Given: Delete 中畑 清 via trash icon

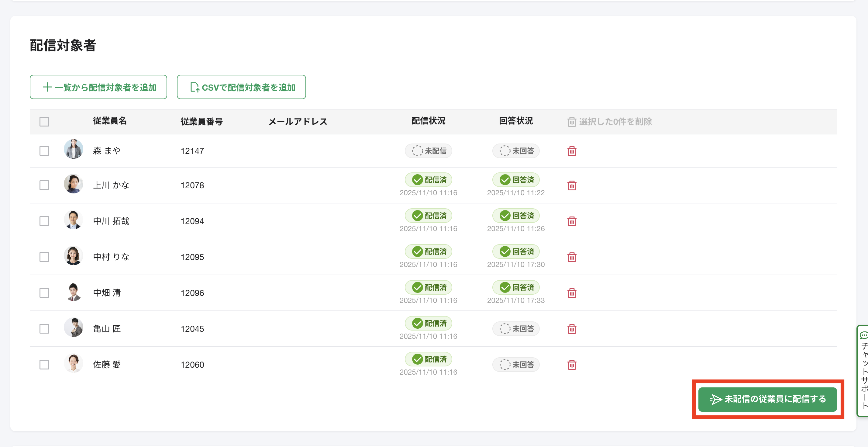Looking at the screenshot, I should [x=571, y=293].
